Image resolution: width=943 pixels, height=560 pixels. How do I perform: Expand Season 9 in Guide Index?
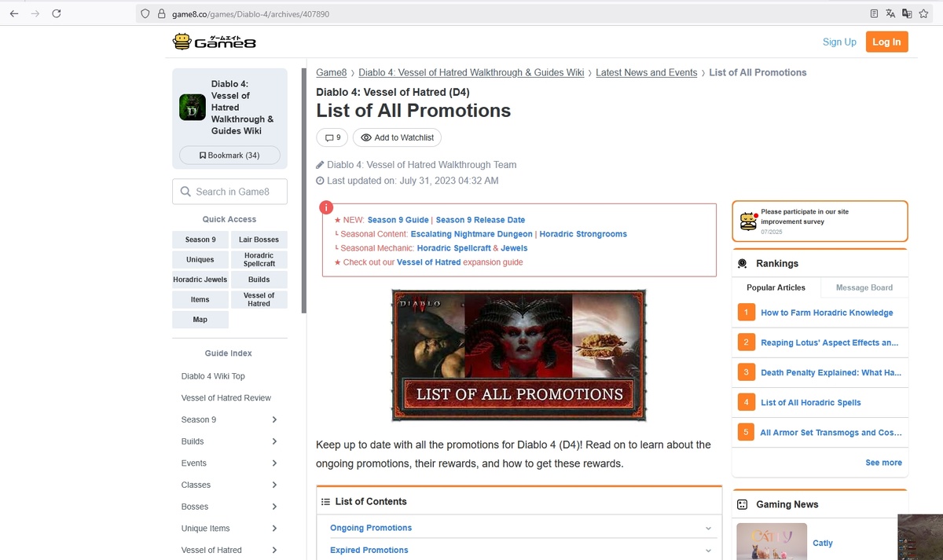(274, 419)
